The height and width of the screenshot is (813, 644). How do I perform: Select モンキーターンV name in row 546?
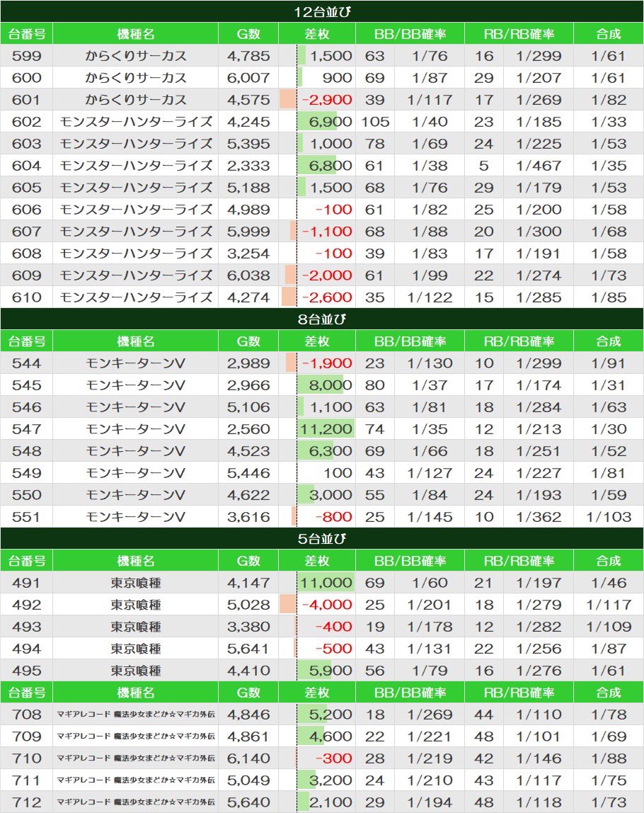pyautogui.click(x=136, y=407)
